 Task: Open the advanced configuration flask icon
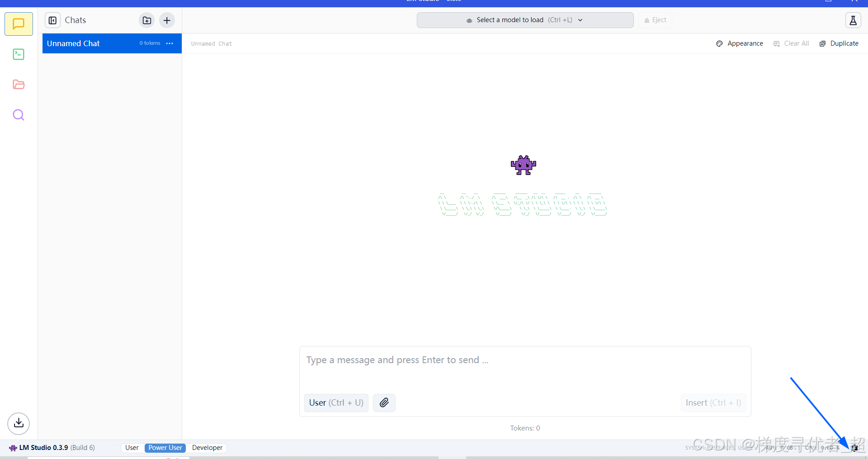853,20
